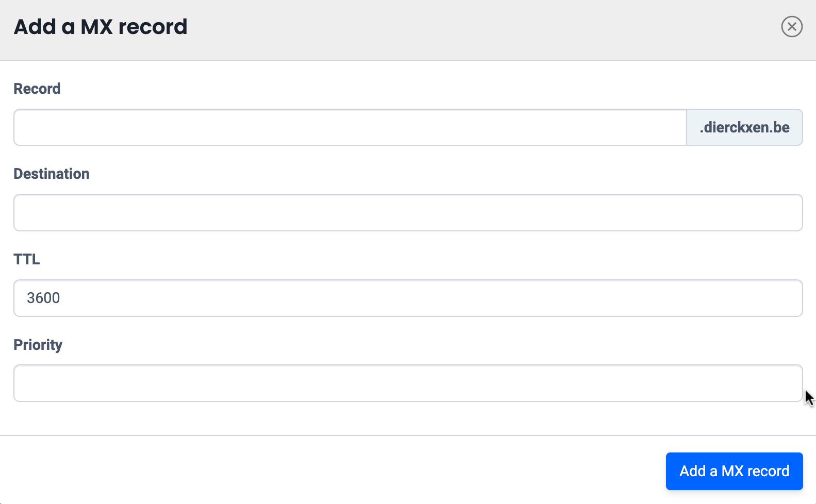Viewport: 816px width, 504px height.
Task: Click the TTL label
Action: [x=27, y=259]
